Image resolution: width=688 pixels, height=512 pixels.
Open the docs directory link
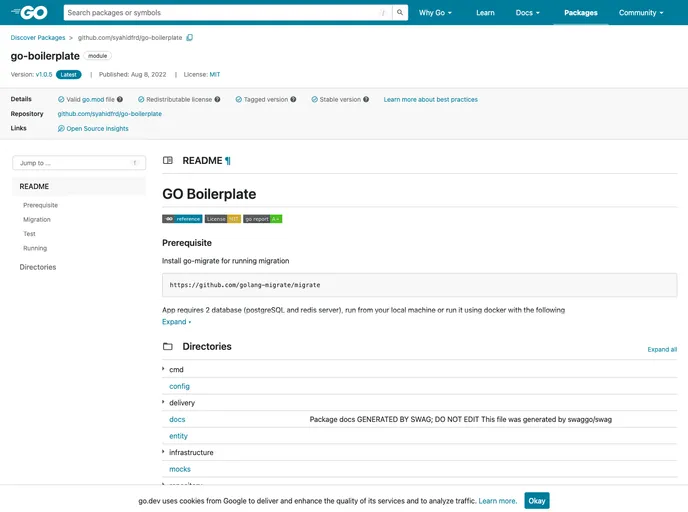(x=177, y=419)
